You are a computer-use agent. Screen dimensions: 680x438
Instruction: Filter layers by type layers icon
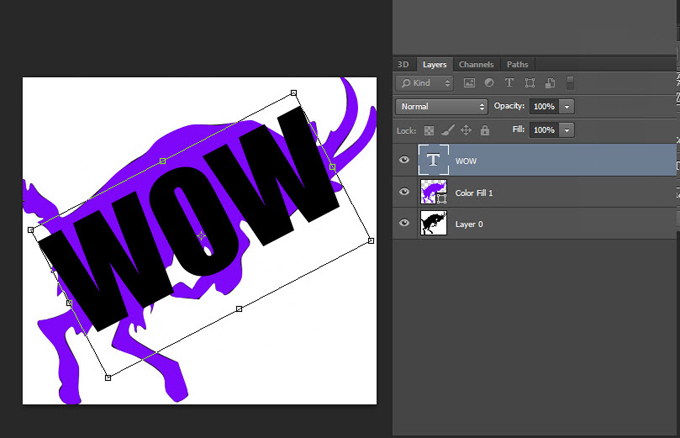point(509,83)
